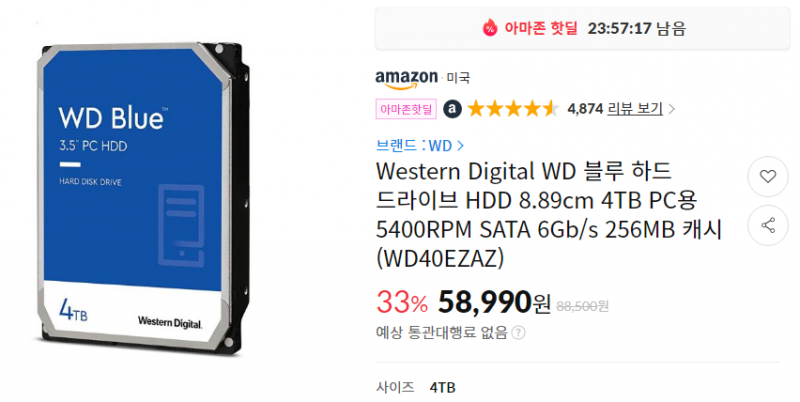Click the chevron next to WD brand

(x=460, y=146)
